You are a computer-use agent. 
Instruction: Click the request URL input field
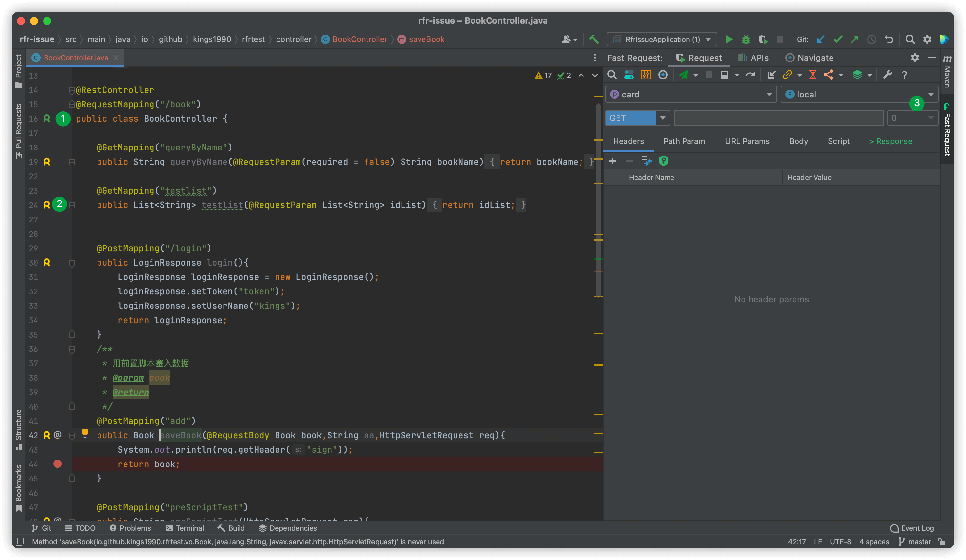(778, 118)
